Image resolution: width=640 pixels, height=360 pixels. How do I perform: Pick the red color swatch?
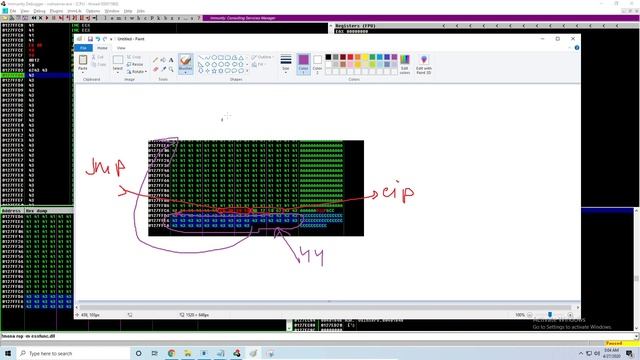350,57
